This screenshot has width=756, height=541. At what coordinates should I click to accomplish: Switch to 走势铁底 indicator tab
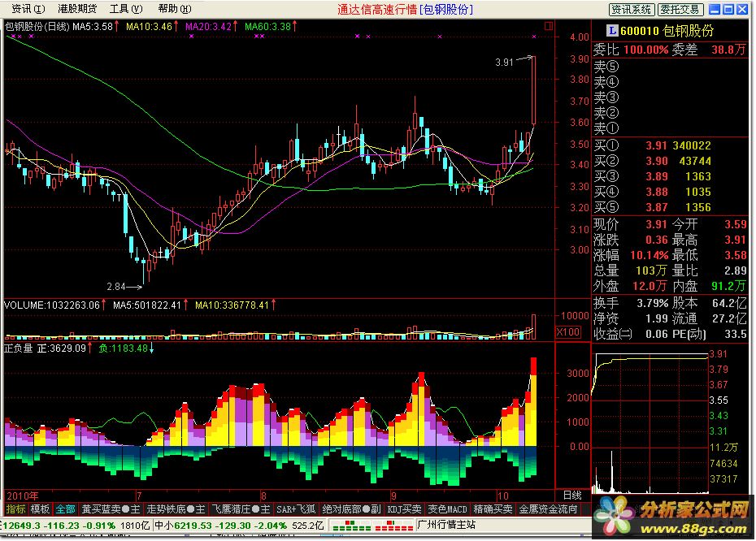click(176, 509)
